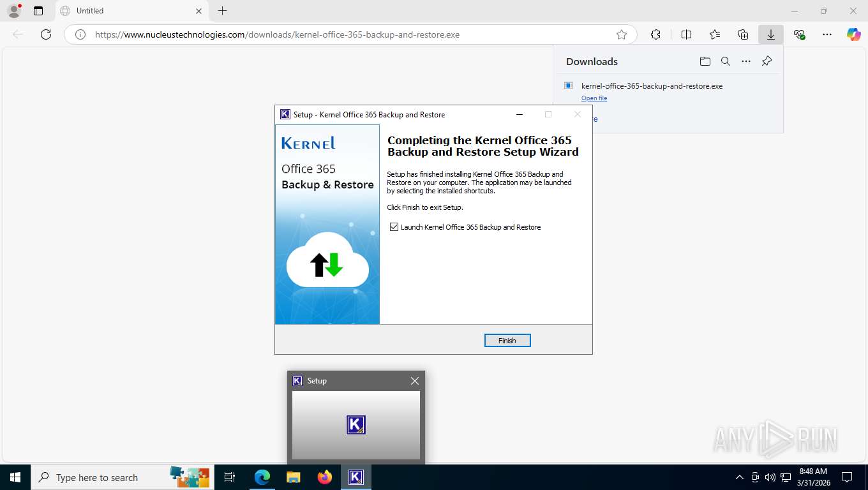This screenshot has height=490, width=868.
Task: Click the browser back arrow
Action: click(18, 34)
